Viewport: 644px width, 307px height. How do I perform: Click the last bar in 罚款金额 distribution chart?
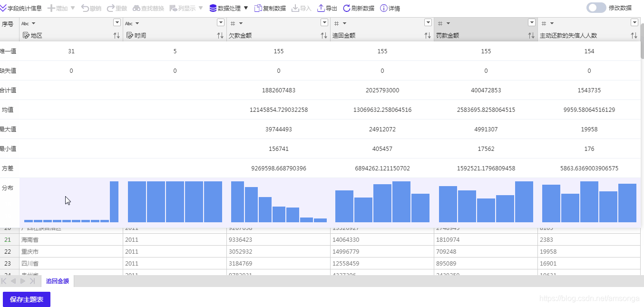[524, 202]
